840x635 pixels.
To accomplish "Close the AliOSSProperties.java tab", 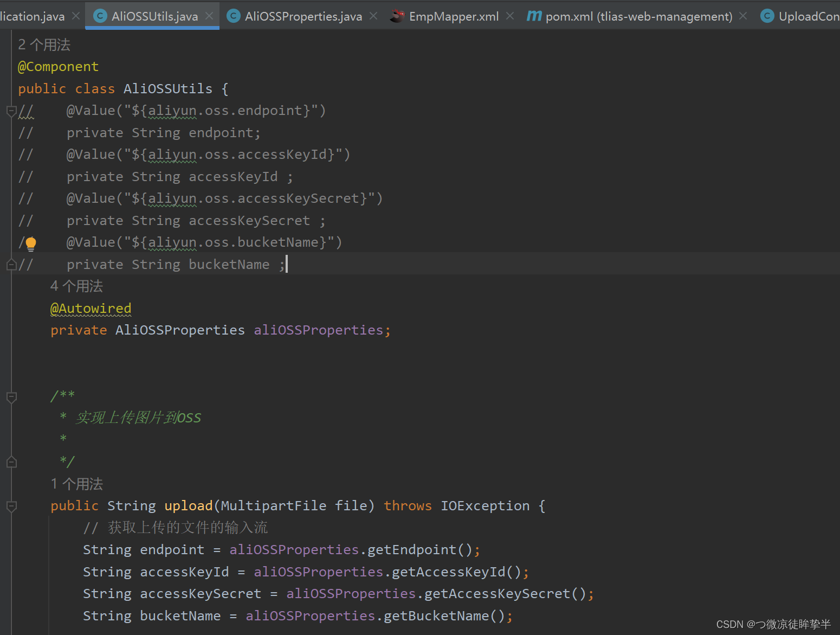I will (x=373, y=16).
